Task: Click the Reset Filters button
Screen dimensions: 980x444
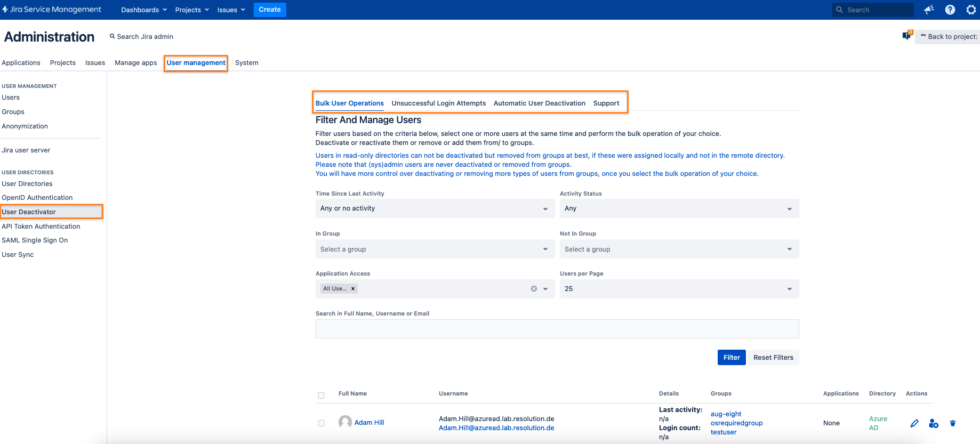Action: coord(773,358)
